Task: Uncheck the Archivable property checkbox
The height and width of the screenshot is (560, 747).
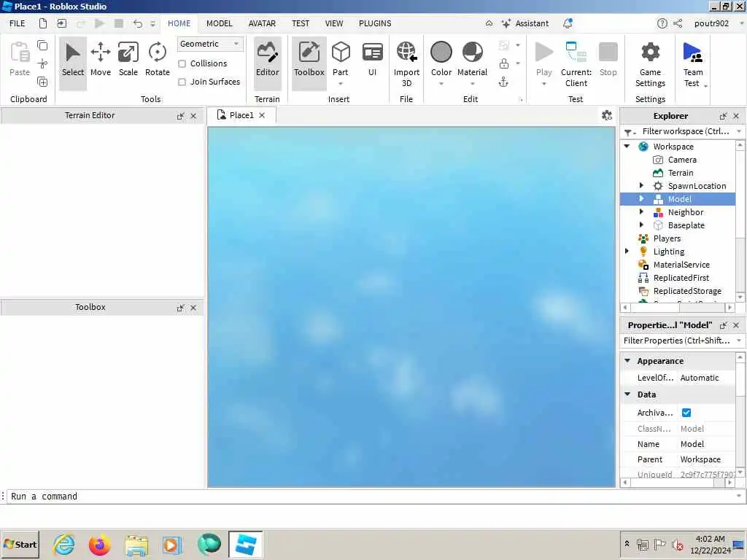Action: coord(686,413)
